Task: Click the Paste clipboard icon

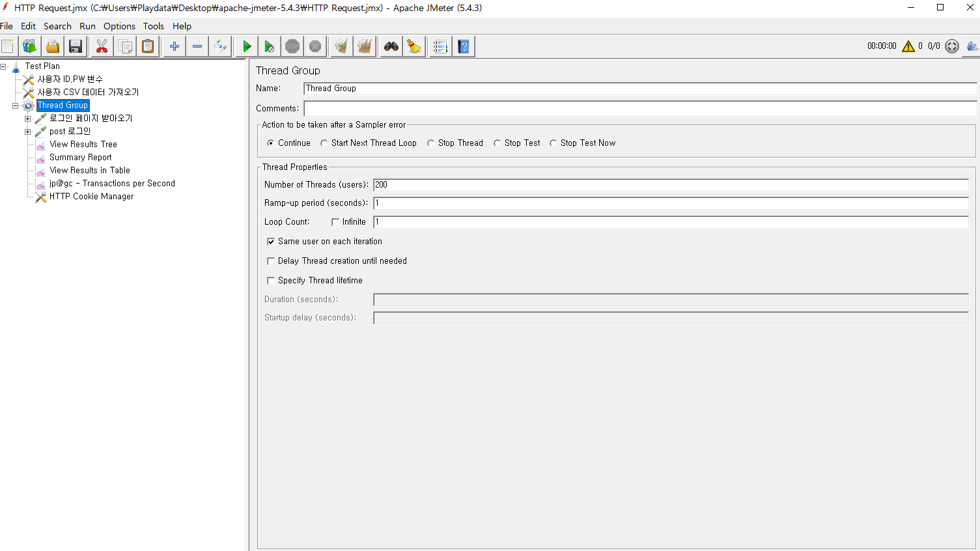Action: click(x=148, y=46)
